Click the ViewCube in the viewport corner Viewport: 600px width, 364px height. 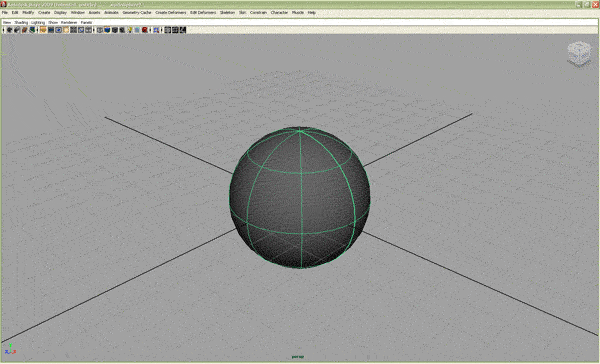[x=579, y=54]
